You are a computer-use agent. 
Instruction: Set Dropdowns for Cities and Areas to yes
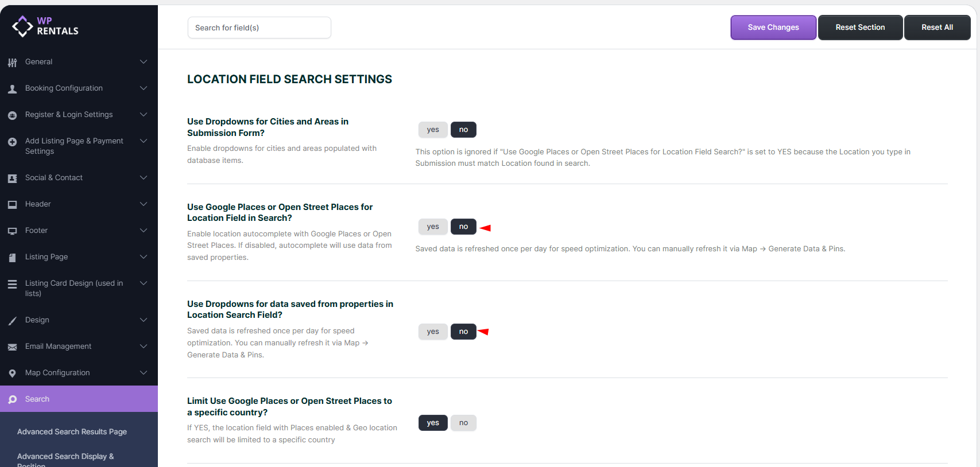(x=432, y=130)
